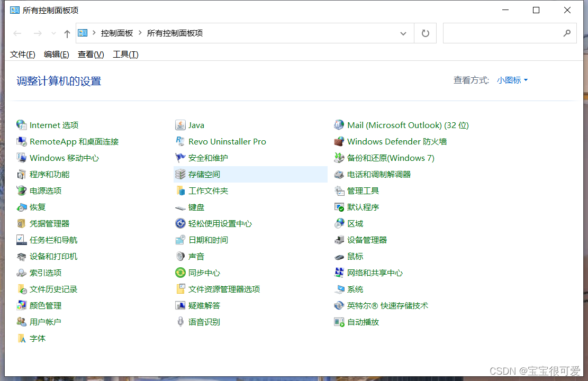The image size is (588, 381).
Task: Open the 安全和维护 flag icon
Action: (x=180, y=158)
